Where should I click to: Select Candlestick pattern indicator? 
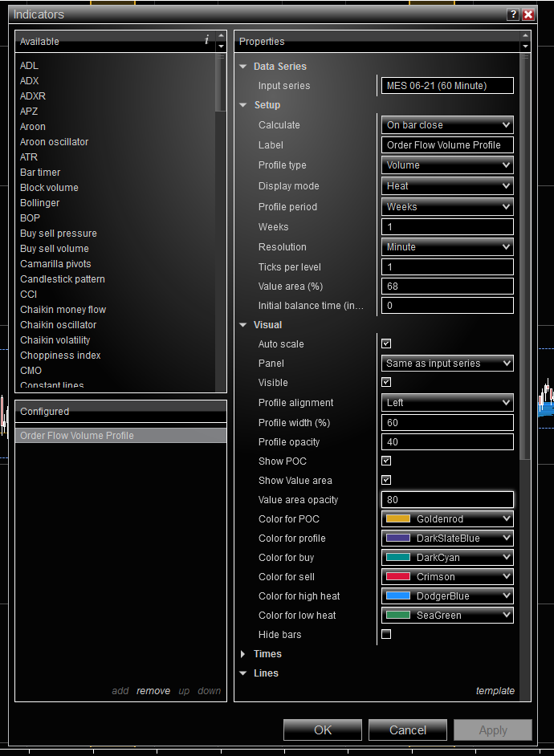[62, 279]
